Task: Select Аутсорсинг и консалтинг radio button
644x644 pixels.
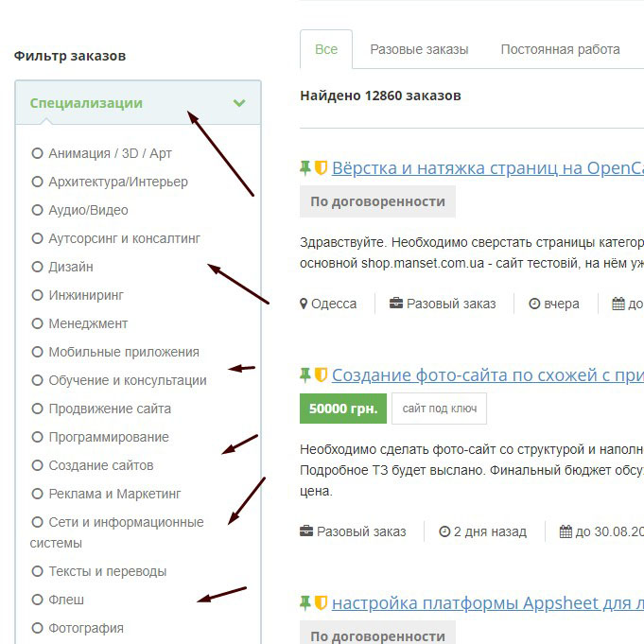Action: pos(38,238)
